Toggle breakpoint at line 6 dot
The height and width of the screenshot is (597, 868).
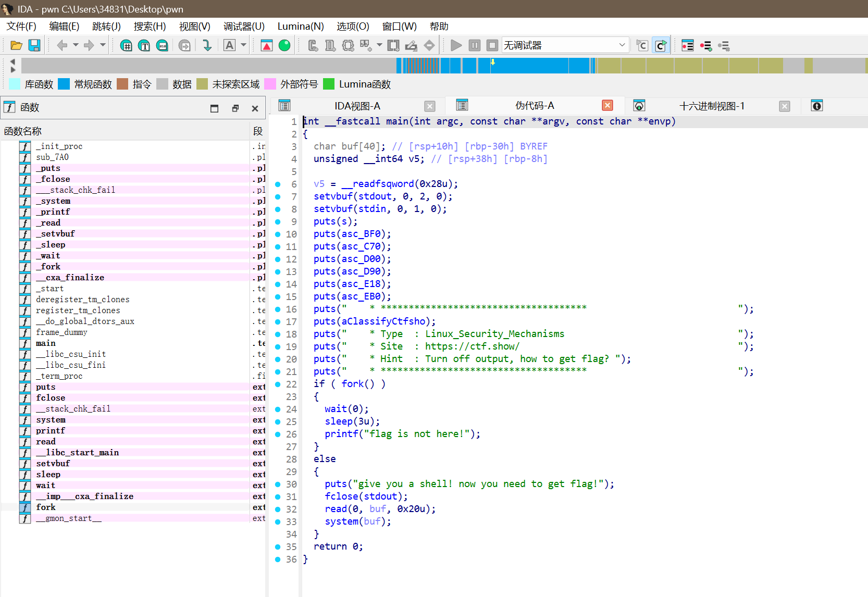pos(278,184)
